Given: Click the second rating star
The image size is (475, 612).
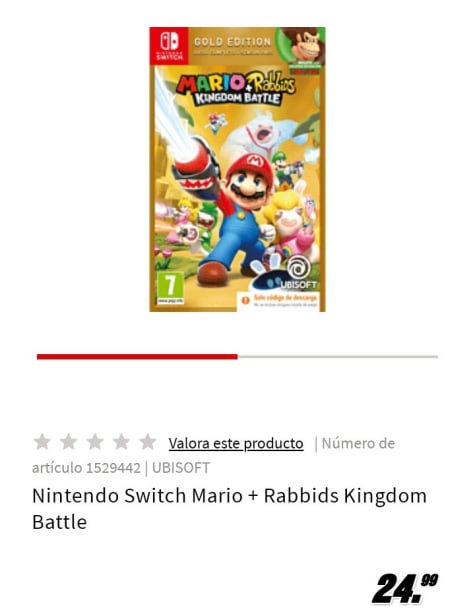Looking at the screenshot, I should [69, 442].
